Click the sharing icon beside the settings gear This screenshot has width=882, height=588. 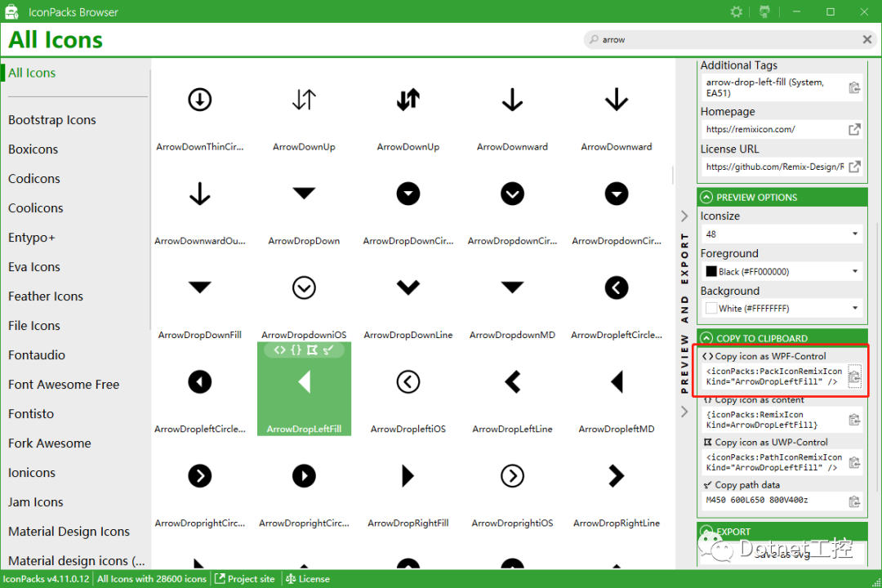pyautogui.click(x=764, y=11)
